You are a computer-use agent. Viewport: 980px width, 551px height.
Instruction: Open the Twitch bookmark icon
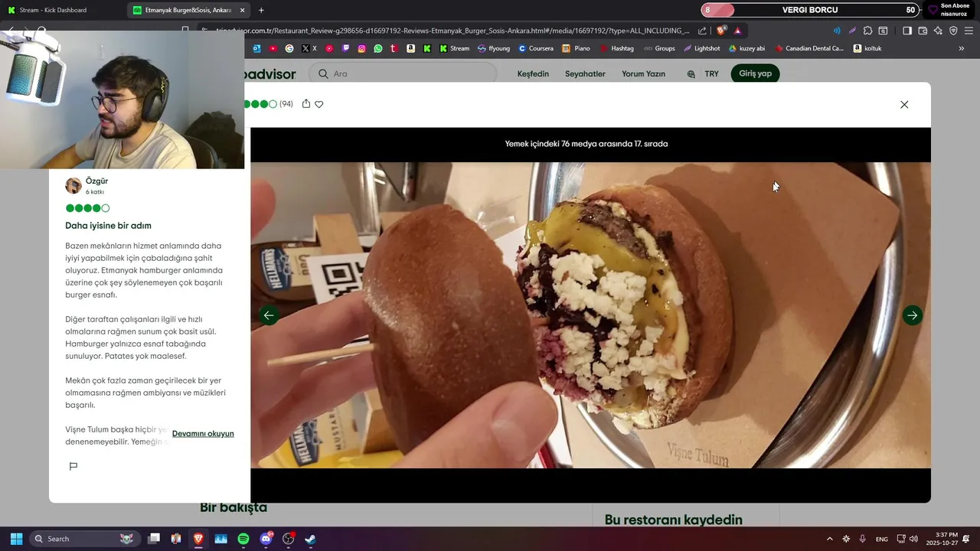pyautogui.click(x=345, y=48)
